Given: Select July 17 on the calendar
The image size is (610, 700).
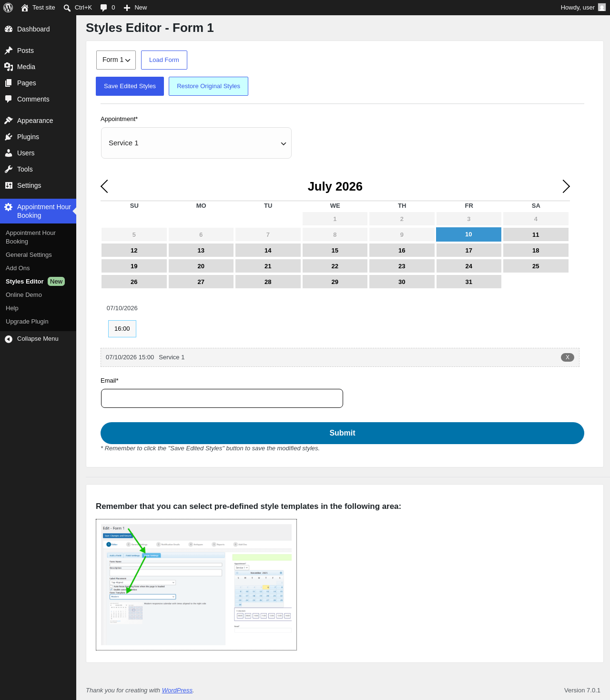Looking at the screenshot, I should (469, 250).
